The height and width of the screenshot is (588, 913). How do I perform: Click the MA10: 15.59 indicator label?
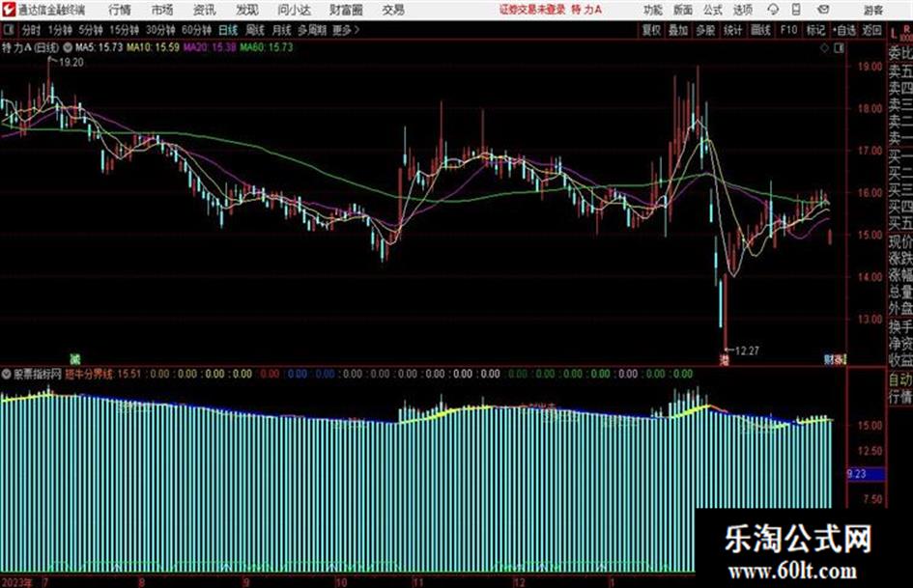tap(154, 47)
